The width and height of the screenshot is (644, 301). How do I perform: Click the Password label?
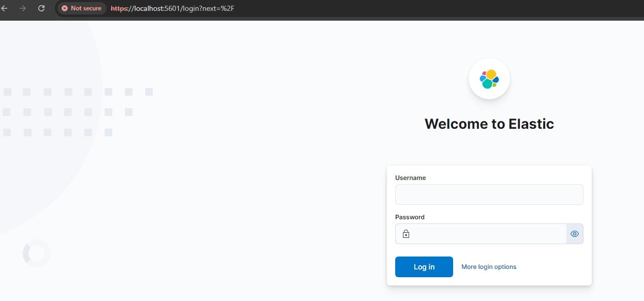point(410,217)
